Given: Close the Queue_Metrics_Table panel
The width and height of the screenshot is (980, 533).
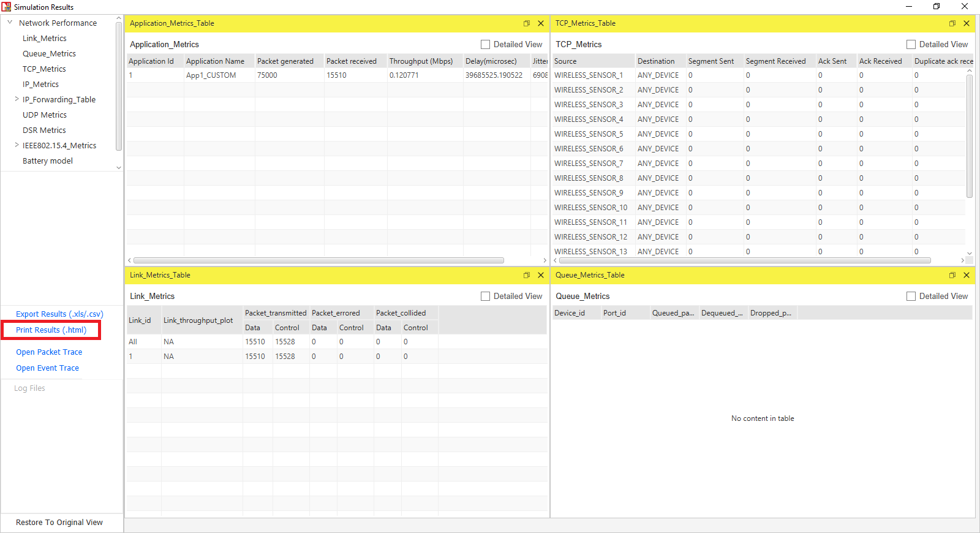Looking at the screenshot, I should [967, 275].
